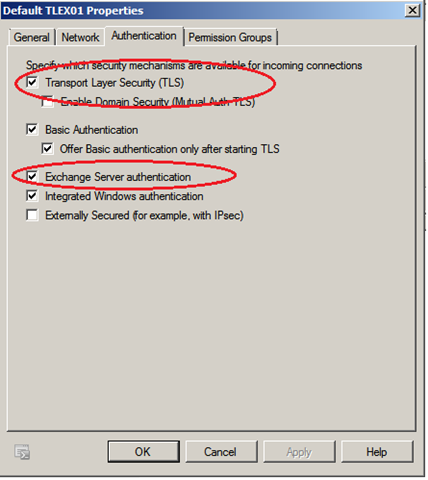The height and width of the screenshot is (480, 428).
Task: Toggle Offer Basic authentication only after TLS
Action: pyautogui.click(x=47, y=149)
